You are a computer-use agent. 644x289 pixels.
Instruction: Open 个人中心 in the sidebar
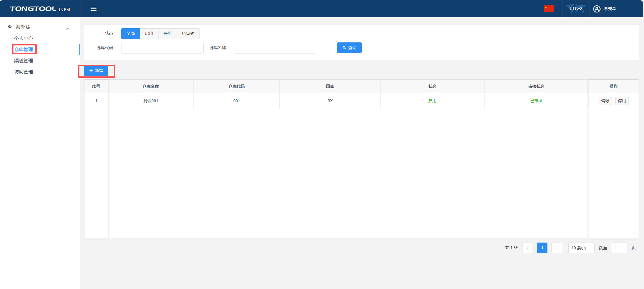(24, 38)
